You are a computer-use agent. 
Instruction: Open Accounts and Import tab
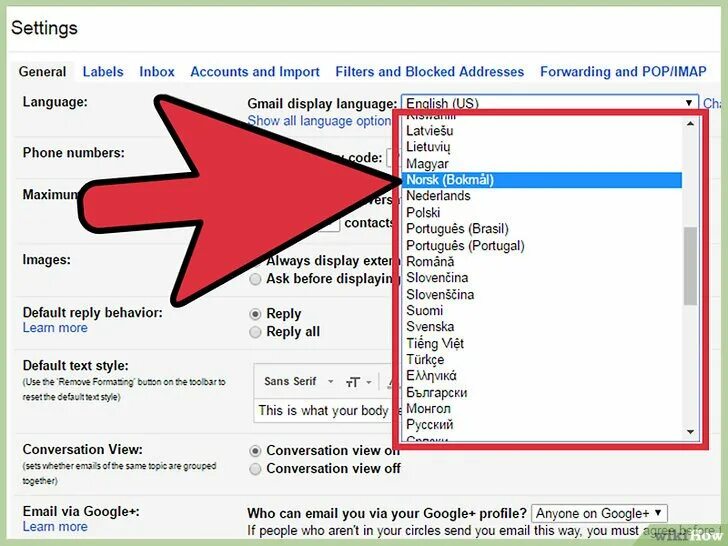tap(255, 72)
